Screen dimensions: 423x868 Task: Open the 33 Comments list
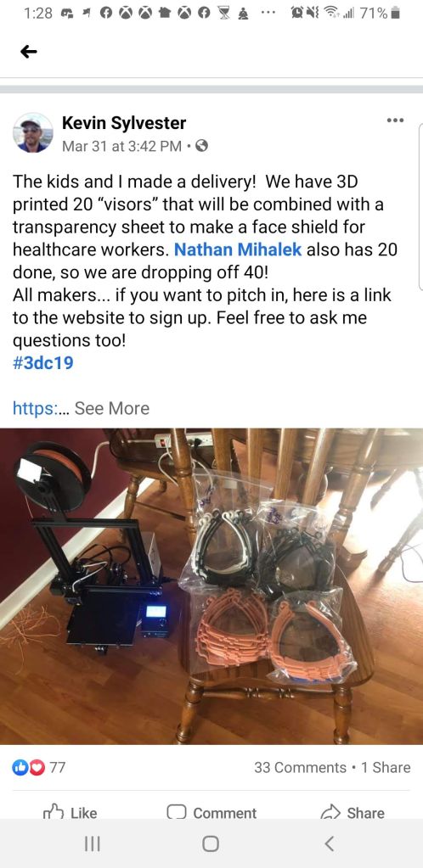(300, 767)
